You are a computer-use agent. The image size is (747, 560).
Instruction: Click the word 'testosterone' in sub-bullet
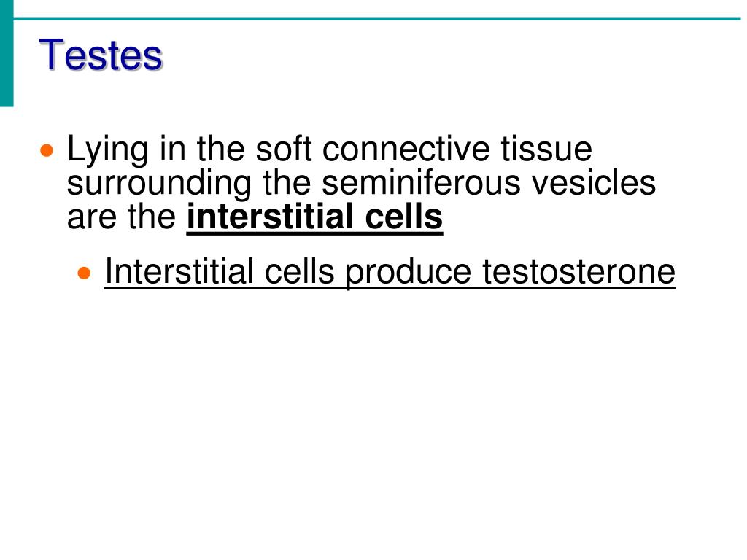tap(578, 271)
